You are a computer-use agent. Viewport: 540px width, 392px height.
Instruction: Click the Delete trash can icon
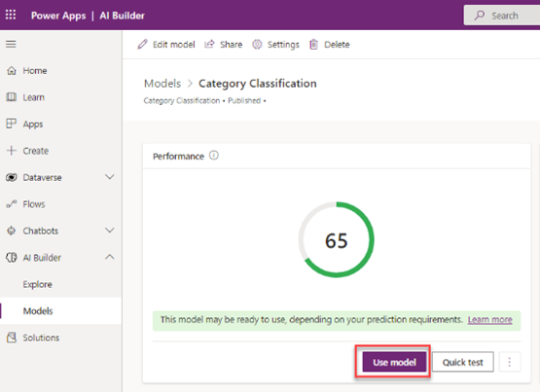coord(313,45)
